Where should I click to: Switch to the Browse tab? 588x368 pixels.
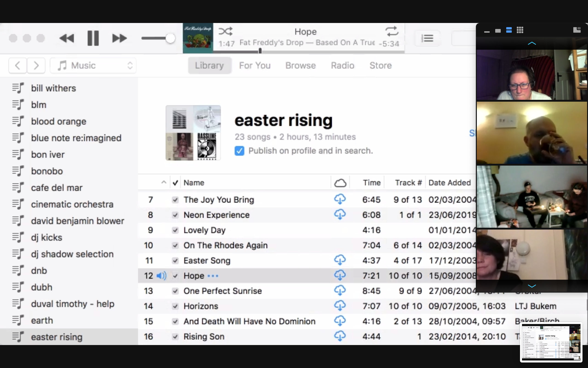pos(301,66)
